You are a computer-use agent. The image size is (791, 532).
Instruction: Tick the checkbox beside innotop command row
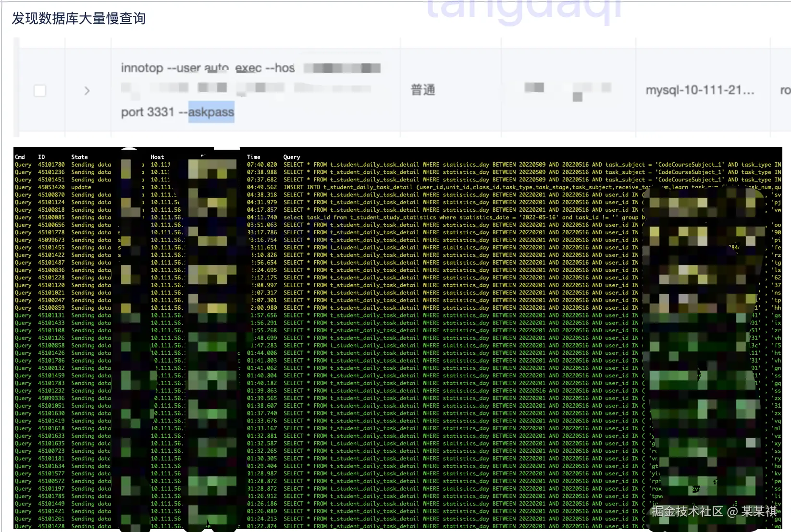click(40, 90)
